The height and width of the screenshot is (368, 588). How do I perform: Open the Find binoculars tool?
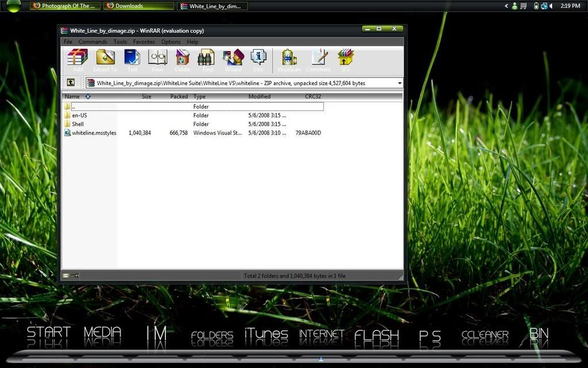[207, 60]
